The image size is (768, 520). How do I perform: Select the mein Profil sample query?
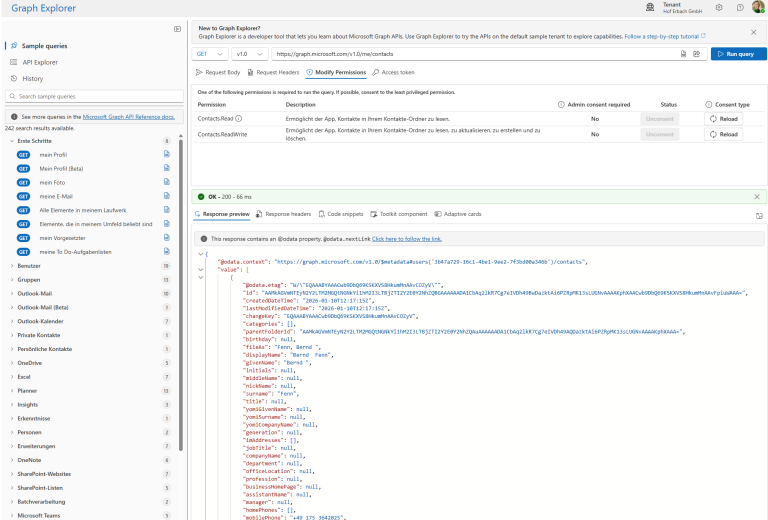(x=53, y=155)
